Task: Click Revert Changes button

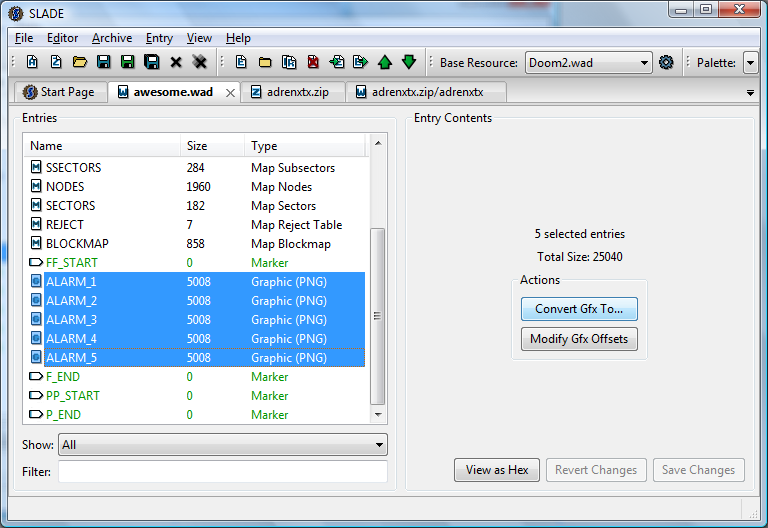Action: pos(596,470)
